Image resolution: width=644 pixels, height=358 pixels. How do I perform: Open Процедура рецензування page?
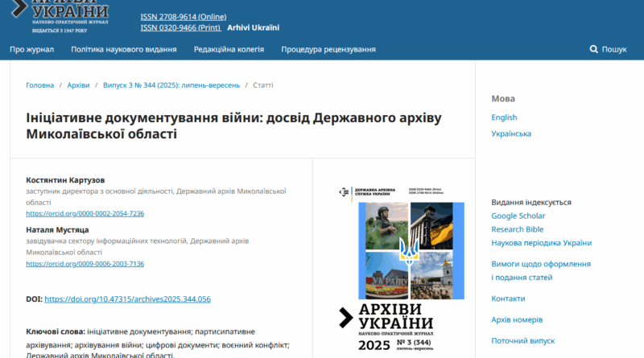[x=328, y=50]
